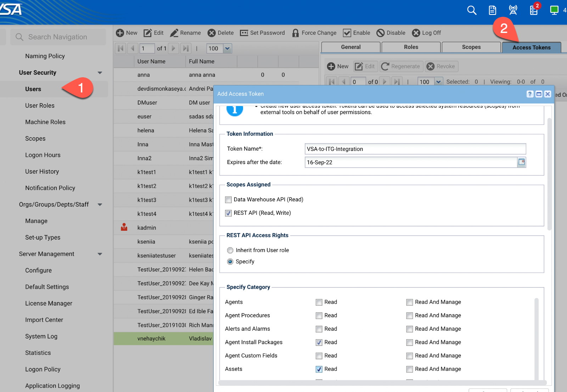Select the Specify radio button

click(x=230, y=262)
